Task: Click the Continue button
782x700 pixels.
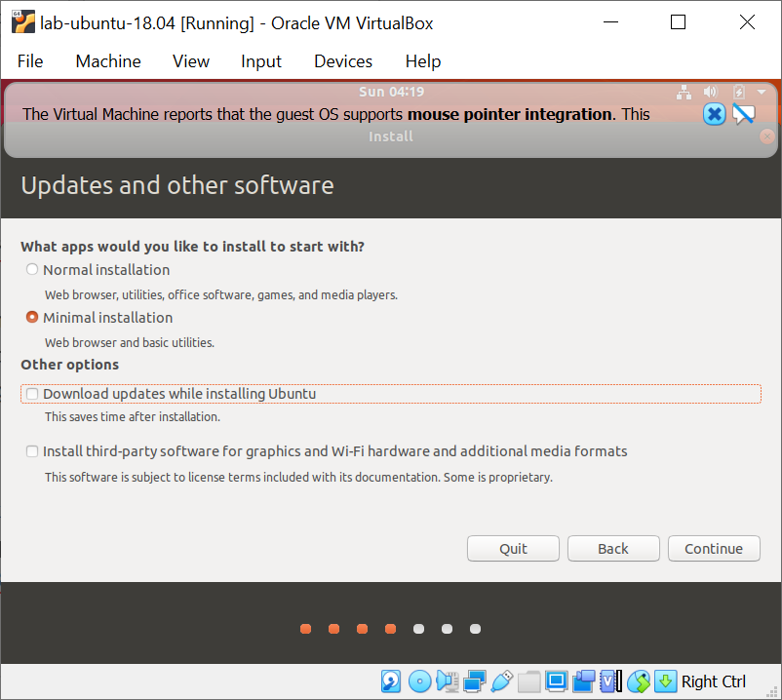Action: [714, 549]
